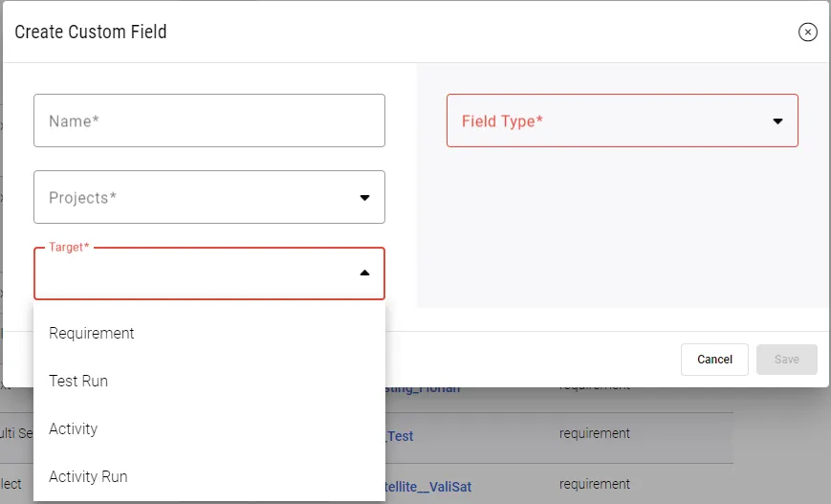Open the link ending in _Test
831x504 pixels.
pos(400,436)
